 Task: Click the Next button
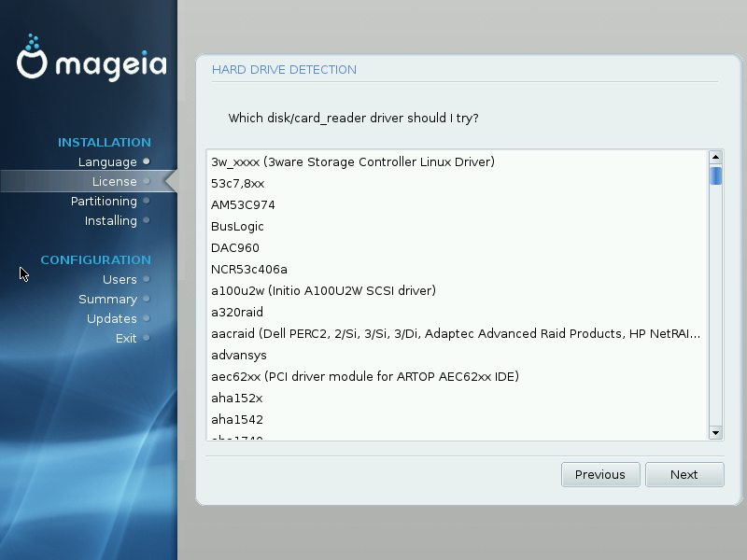point(684,474)
